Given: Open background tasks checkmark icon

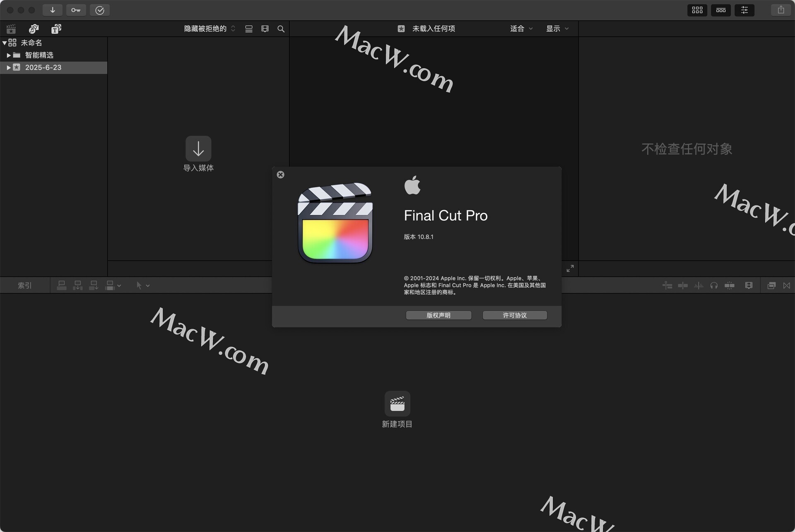Looking at the screenshot, I should pos(100,10).
